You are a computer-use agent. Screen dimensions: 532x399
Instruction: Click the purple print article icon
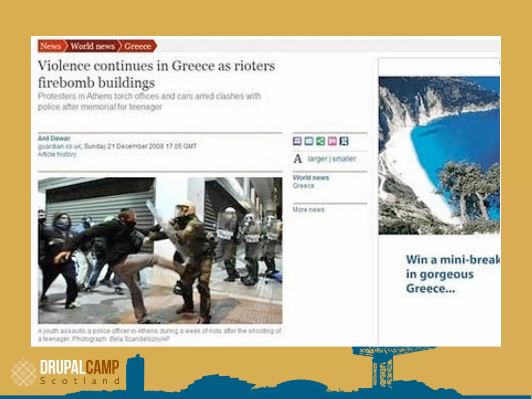[x=297, y=141]
